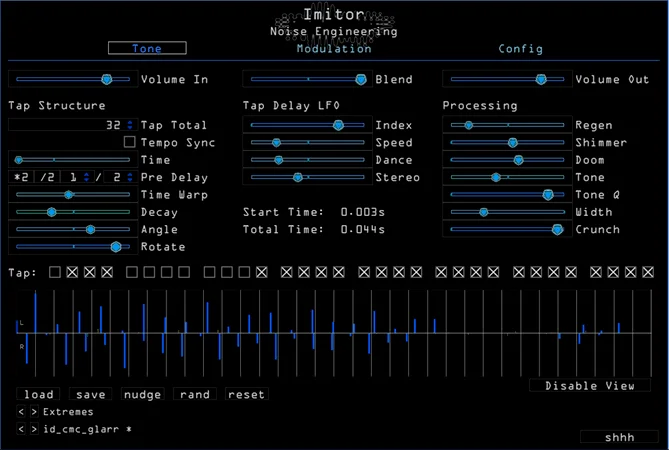The height and width of the screenshot is (450, 669).
Task: Enable the Tempo Sync checkbox
Action: (x=130, y=142)
